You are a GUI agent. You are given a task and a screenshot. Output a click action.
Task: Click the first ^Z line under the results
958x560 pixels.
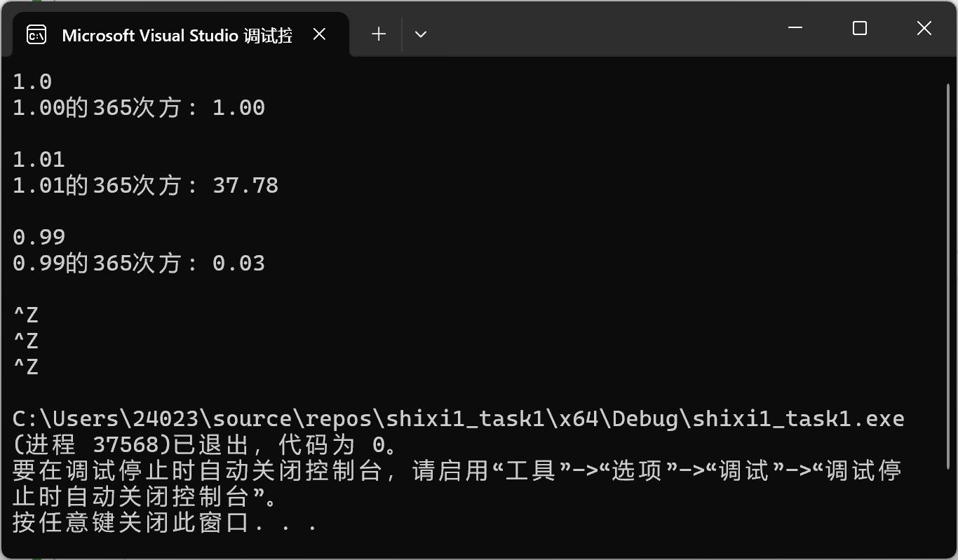[x=26, y=315]
